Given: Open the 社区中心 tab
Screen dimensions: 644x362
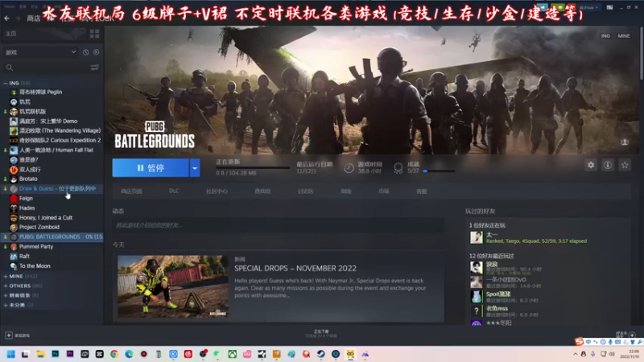Looking at the screenshot, I should (217, 191).
